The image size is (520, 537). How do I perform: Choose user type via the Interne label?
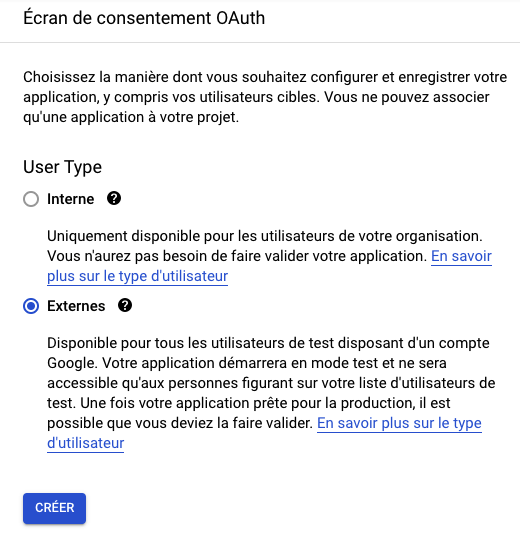click(71, 199)
